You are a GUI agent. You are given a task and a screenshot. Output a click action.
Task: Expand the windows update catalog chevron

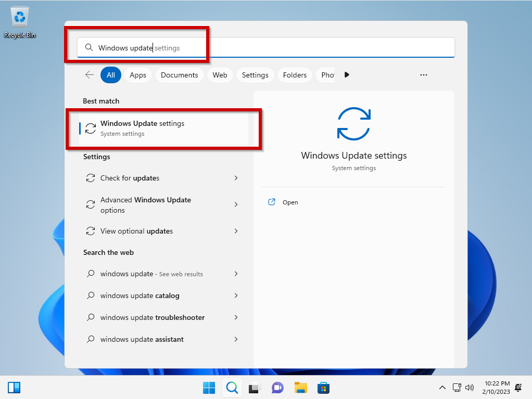pyautogui.click(x=236, y=295)
